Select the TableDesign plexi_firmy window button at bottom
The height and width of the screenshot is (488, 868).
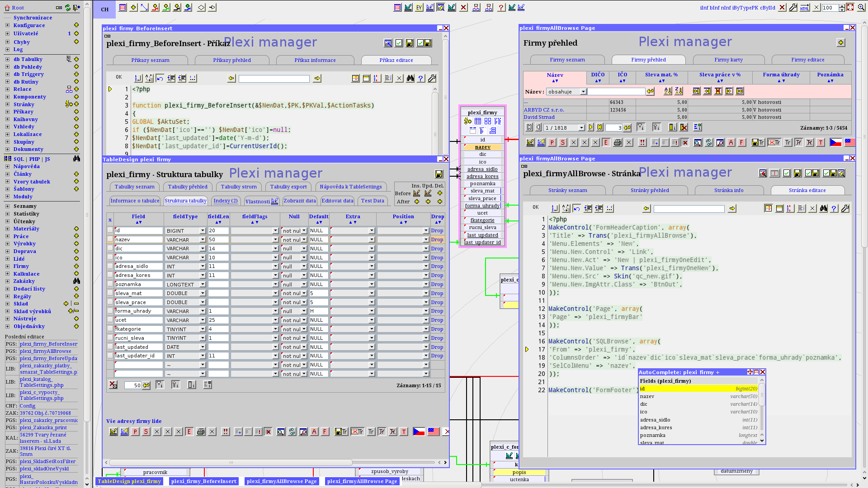129,481
